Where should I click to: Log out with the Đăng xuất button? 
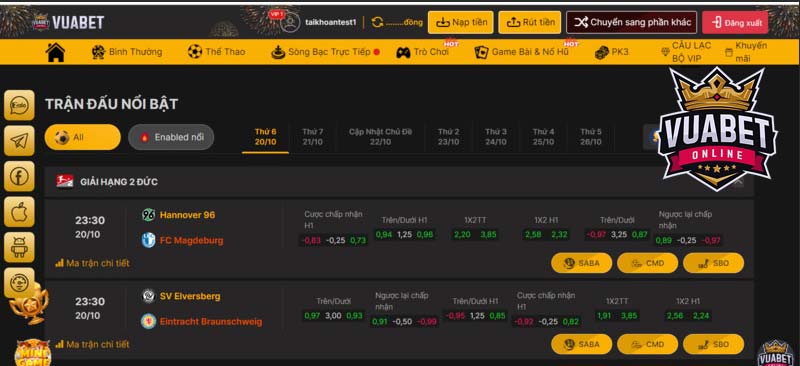click(735, 22)
